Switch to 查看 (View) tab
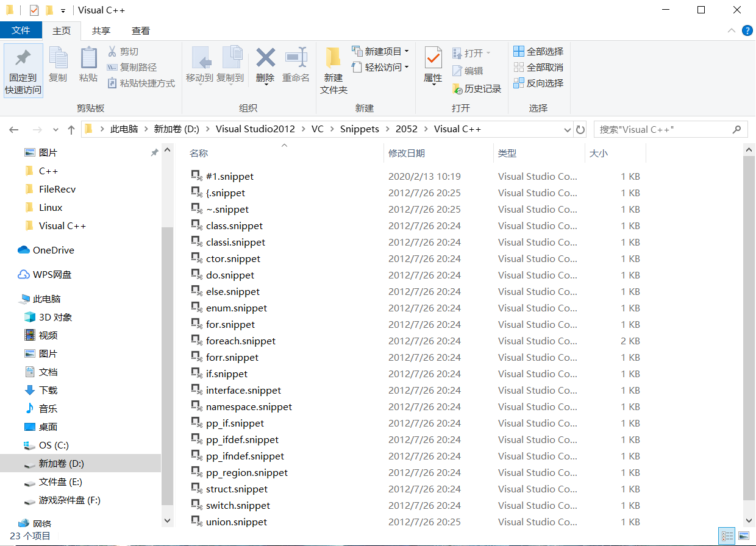 pos(141,30)
